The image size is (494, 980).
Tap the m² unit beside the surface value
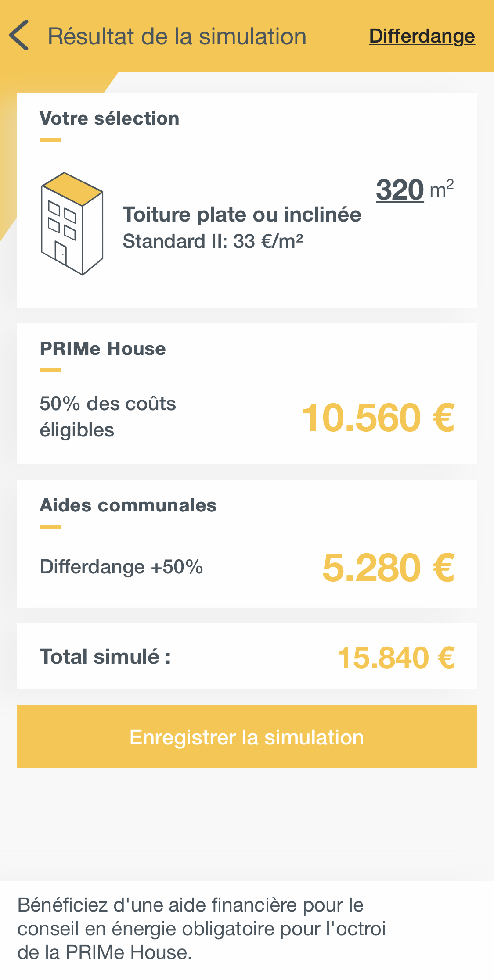pos(441,189)
